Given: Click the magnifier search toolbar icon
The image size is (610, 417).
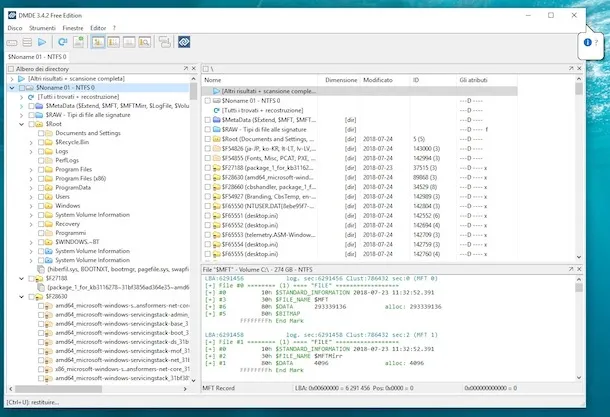Looking at the screenshot, I should click(146, 42).
